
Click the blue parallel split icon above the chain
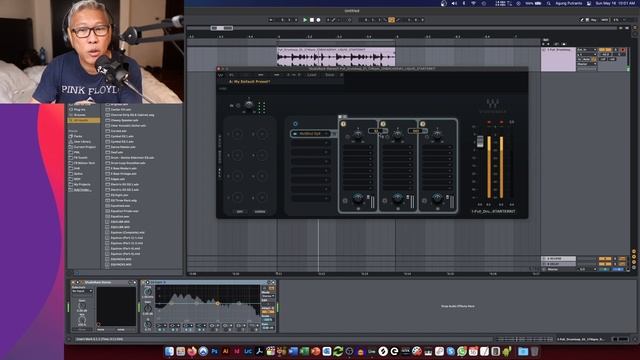[295, 124]
